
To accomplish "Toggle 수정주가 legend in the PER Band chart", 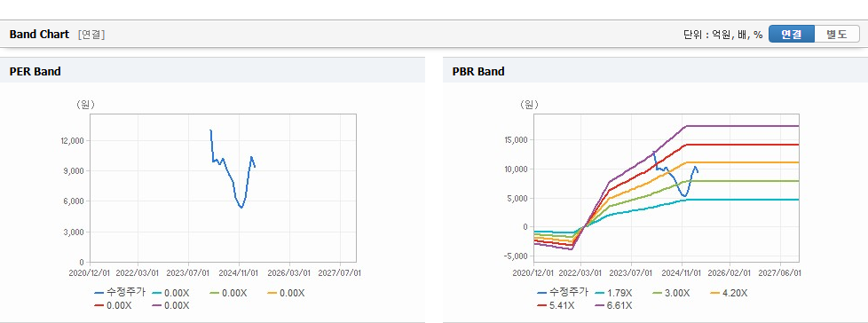I will (x=120, y=293).
